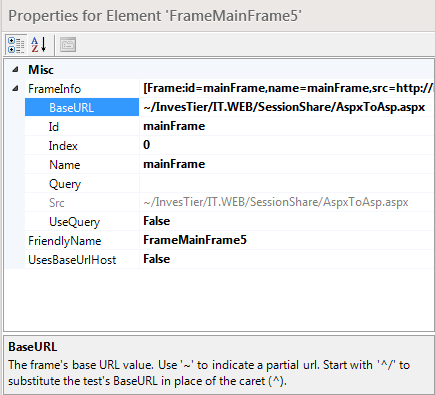Select the Query property label
This screenshot has width=436, height=395.
coord(65,184)
